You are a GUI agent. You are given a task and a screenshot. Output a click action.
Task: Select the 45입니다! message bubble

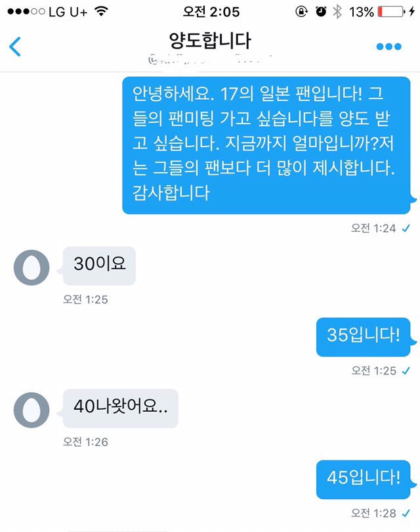(364, 479)
